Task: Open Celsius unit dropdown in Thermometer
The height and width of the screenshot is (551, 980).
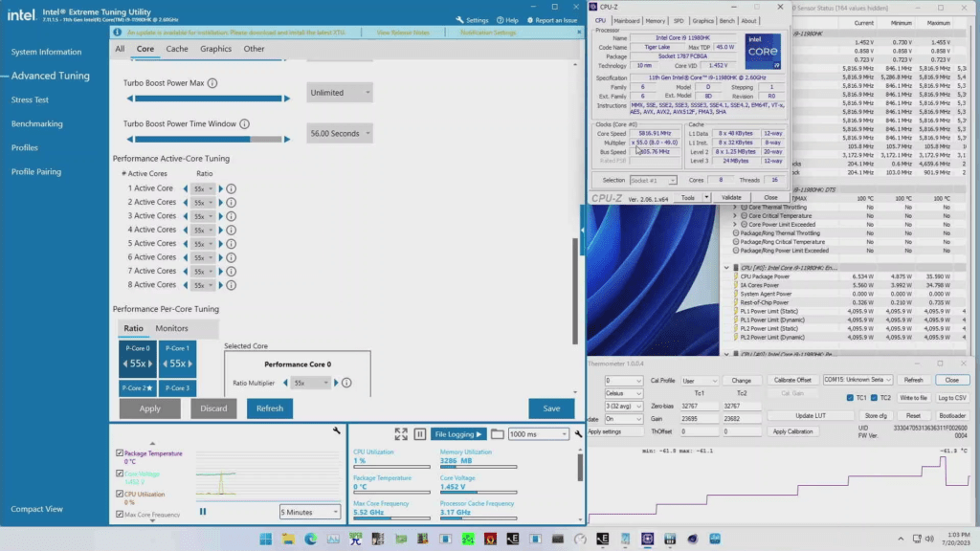Action: [623, 393]
